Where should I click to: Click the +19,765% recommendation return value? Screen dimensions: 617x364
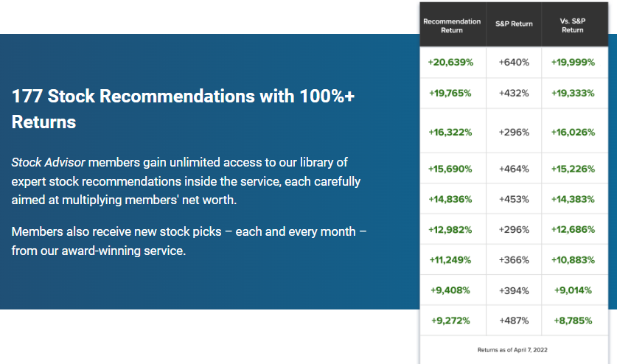tap(450, 93)
